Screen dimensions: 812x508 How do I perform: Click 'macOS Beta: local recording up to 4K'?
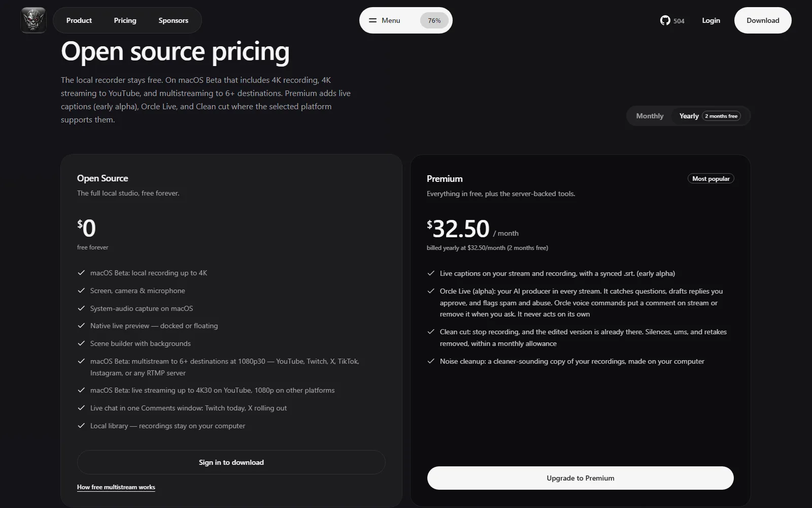149,273
